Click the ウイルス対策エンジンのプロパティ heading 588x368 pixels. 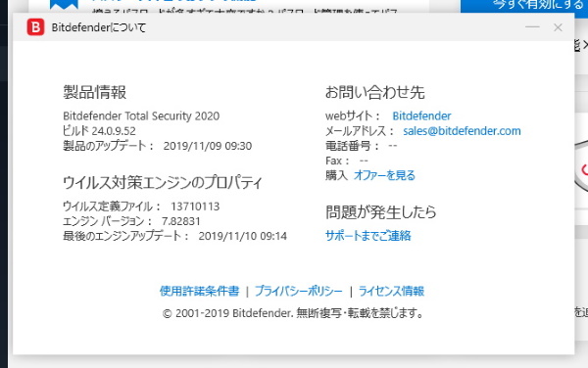162,182
